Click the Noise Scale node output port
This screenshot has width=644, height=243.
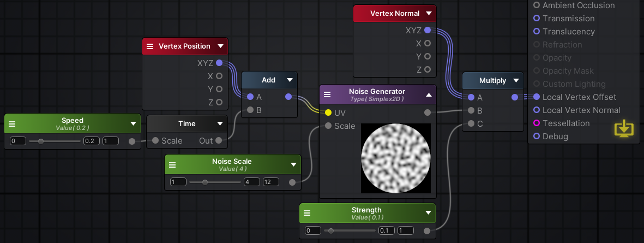[x=292, y=182]
